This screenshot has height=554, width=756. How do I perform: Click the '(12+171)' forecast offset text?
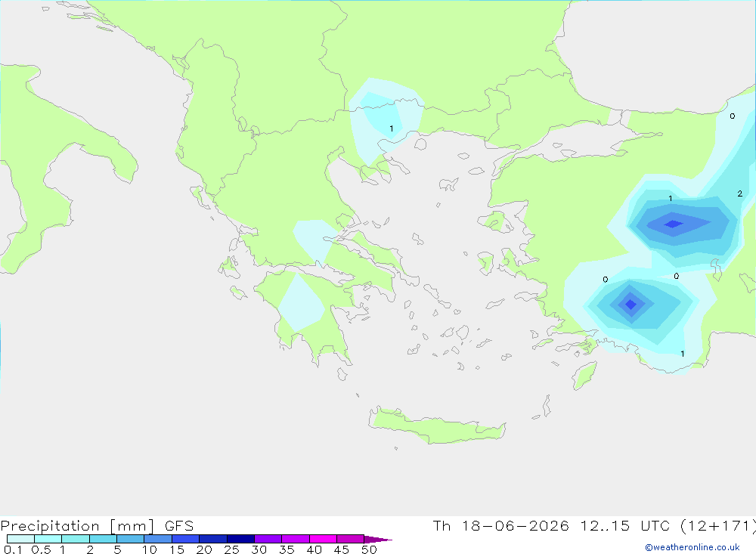click(x=718, y=526)
